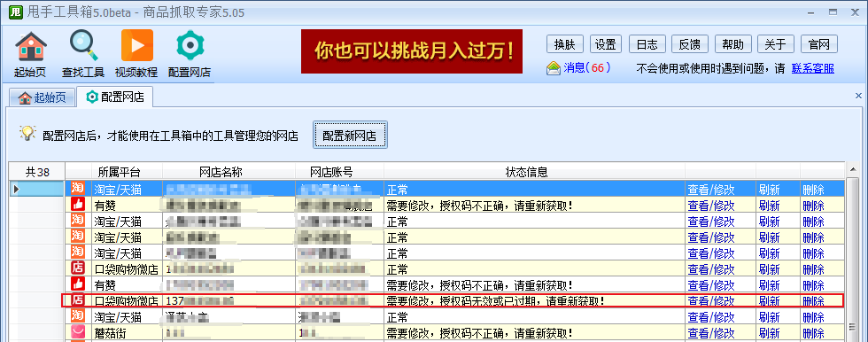Open the 日志 log button

(647, 44)
